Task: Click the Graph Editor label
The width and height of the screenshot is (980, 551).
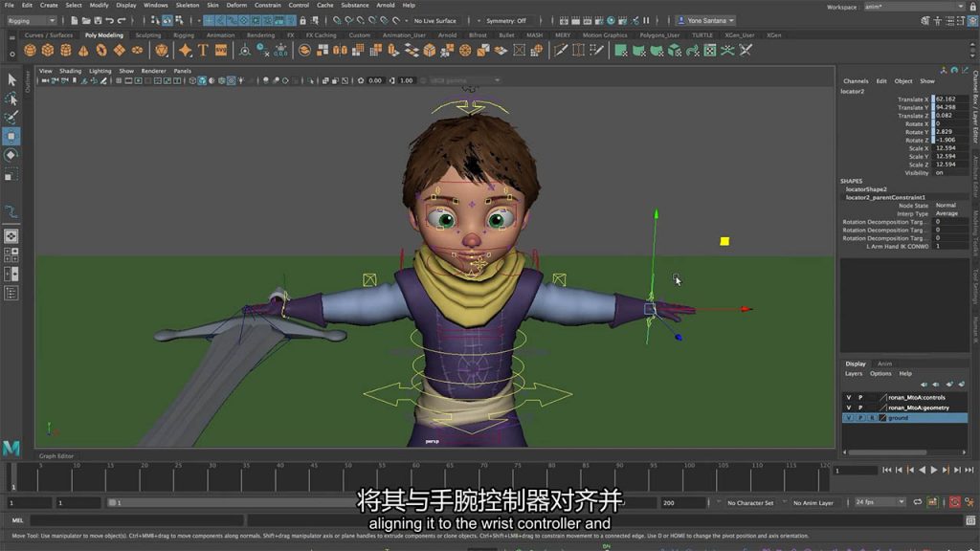Action: pyautogui.click(x=56, y=456)
